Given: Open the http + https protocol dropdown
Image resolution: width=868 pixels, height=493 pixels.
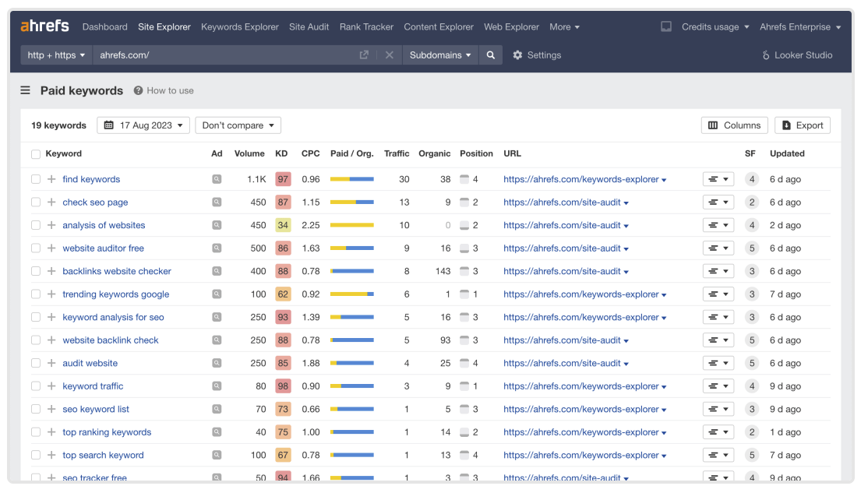Looking at the screenshot, I should pos(56,55).
